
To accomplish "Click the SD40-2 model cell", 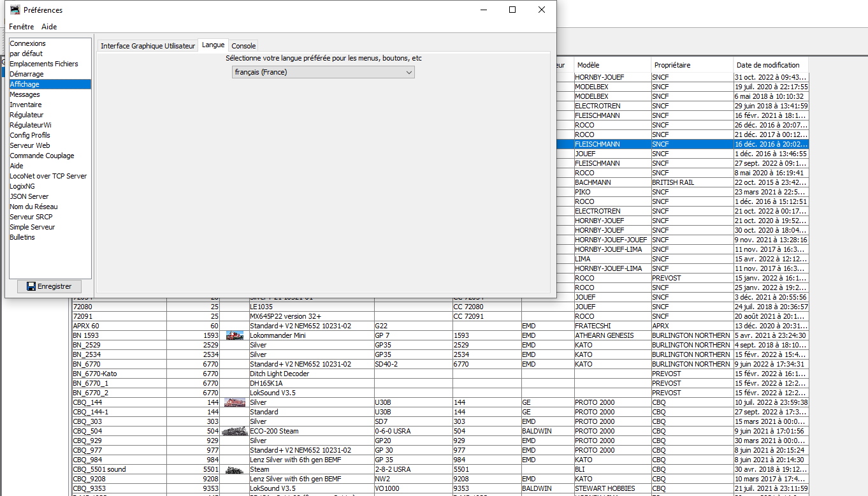I will 413,364.
